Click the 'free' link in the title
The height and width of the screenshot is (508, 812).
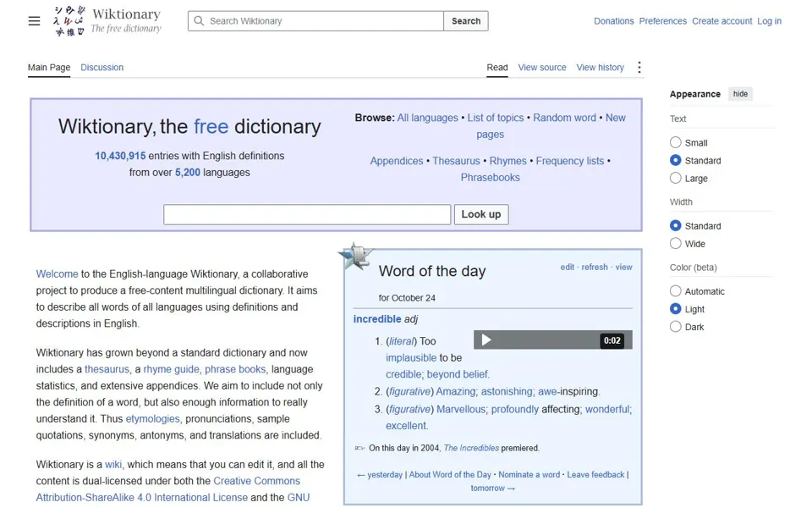(x=211, y=126)
